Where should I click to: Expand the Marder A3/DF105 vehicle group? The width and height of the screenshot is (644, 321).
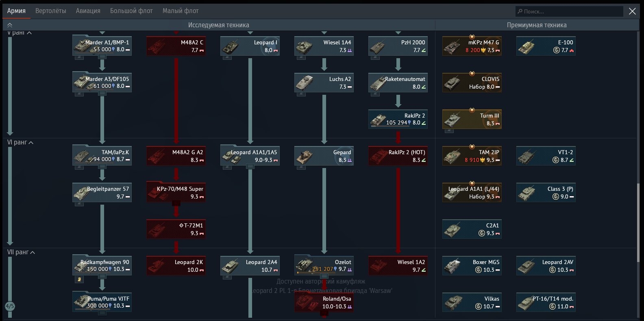[102, 93]
